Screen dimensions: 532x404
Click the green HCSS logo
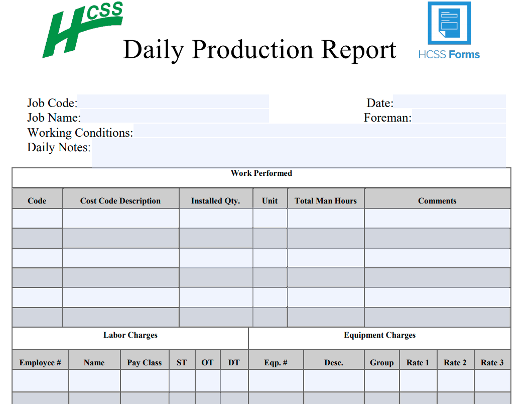(81, 29)
